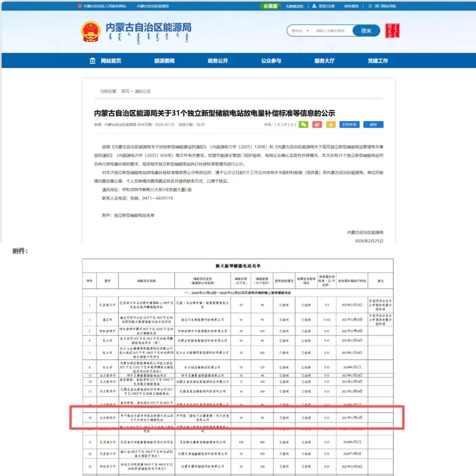Click the home building icon beside 网站首页
476x476 pixels.
pos(92,61)
